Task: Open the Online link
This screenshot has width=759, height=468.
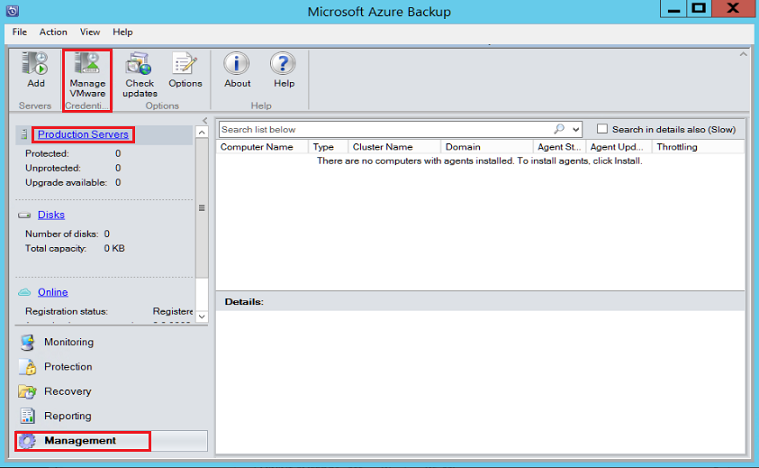Action: tap(53, 292)
